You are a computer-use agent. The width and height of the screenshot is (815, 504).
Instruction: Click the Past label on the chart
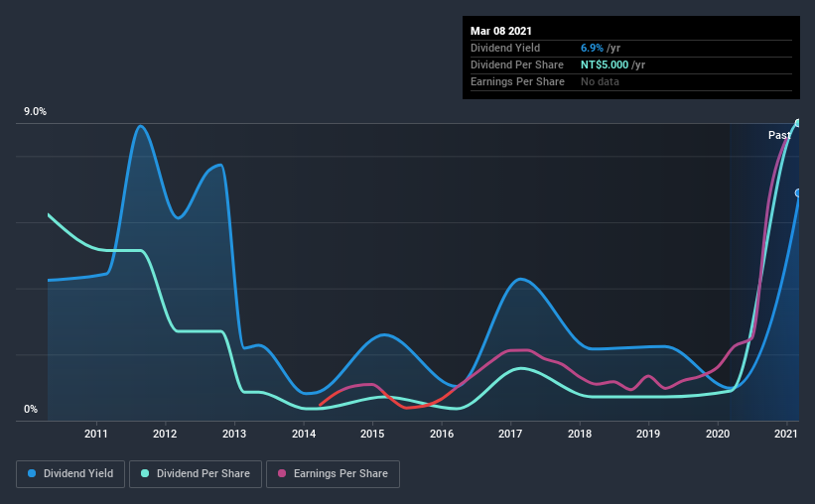pyautogui.click(x=779, y=135)
